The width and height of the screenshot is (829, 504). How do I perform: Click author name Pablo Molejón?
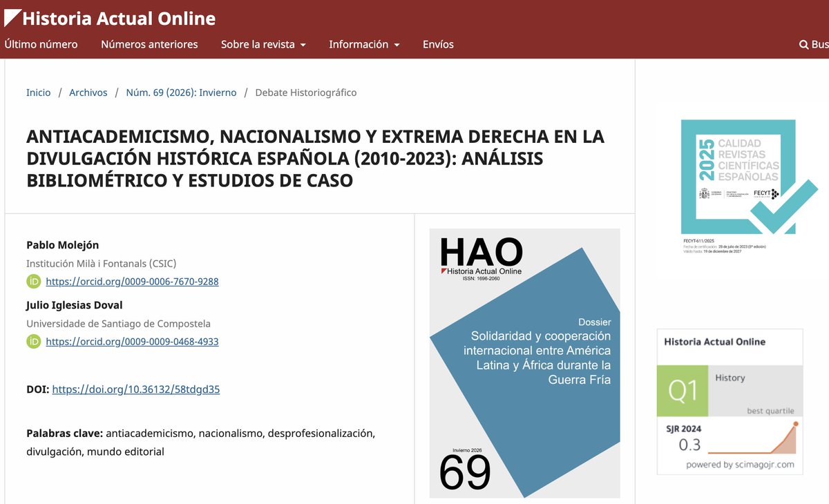[x=63, y=245]
